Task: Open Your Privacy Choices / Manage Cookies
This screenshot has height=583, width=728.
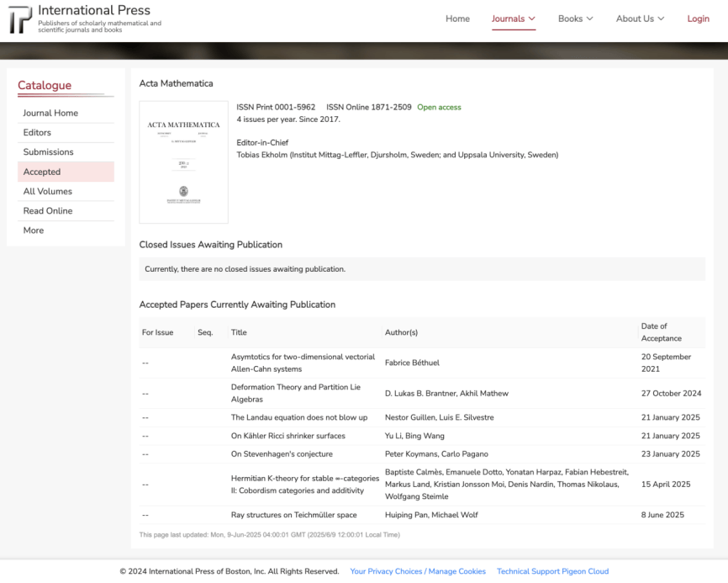Action: pyautogui.click(x=418, y=571)
